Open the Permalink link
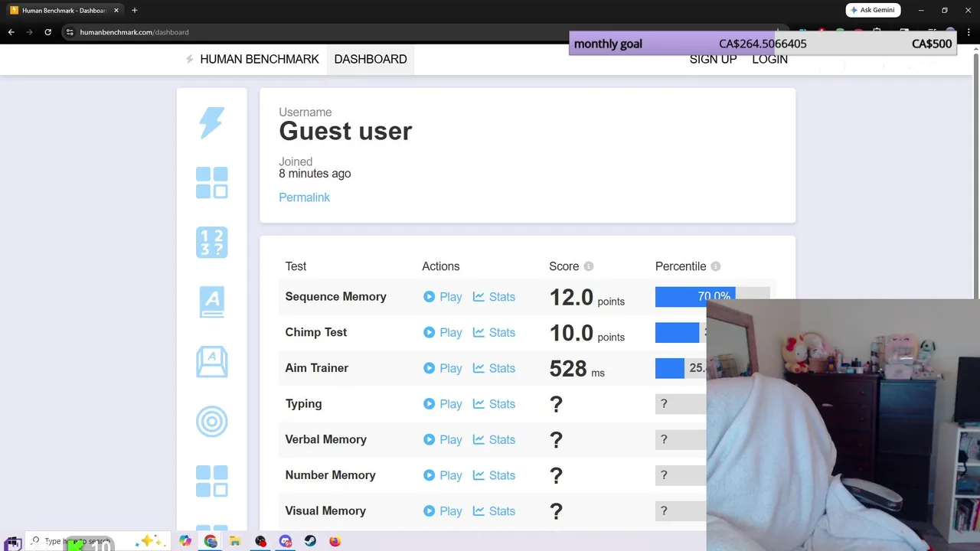Screen dimensions: 980x551 point(304,197)
